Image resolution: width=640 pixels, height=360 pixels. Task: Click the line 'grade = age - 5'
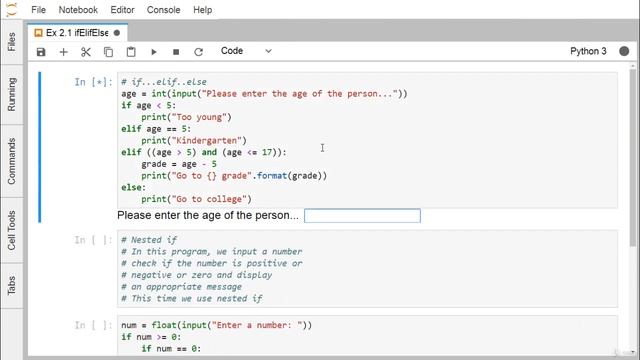179,164
